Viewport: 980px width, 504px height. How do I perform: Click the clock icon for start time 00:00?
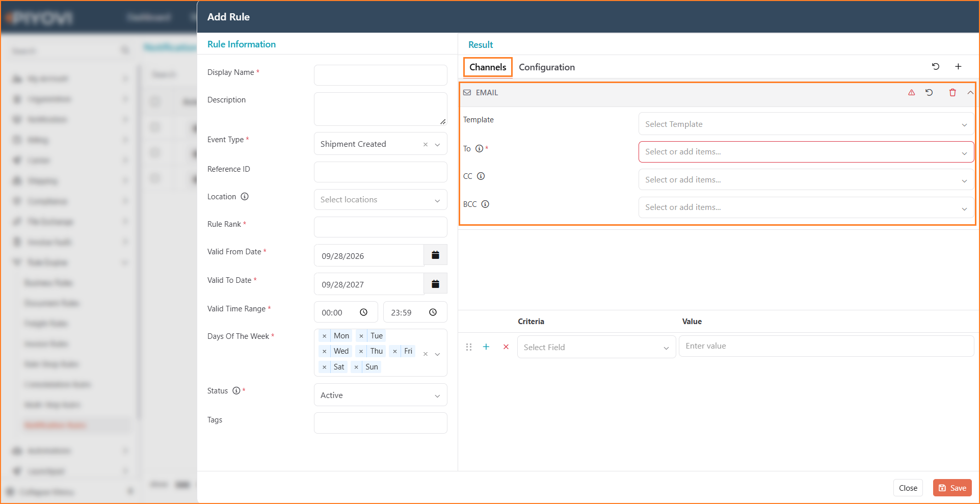pyautogui.click(x=363, y=312)
